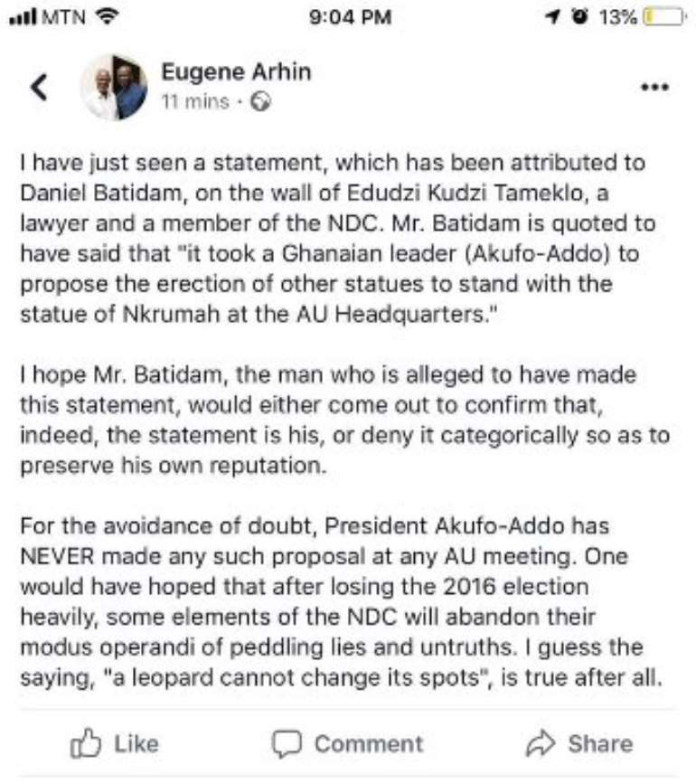Tap the 11 mins timestamp

(195, 102)
